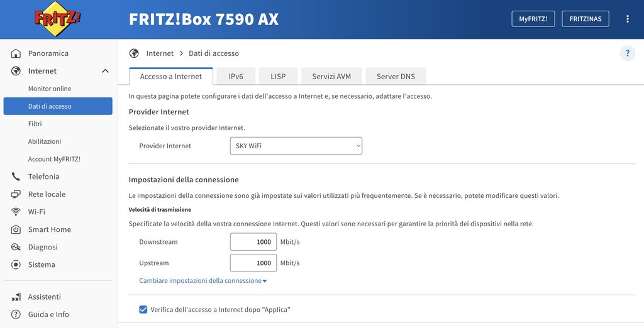Click the Downstream speed input field
Screen dimensions: 644x328
click(x=253, y=242)
